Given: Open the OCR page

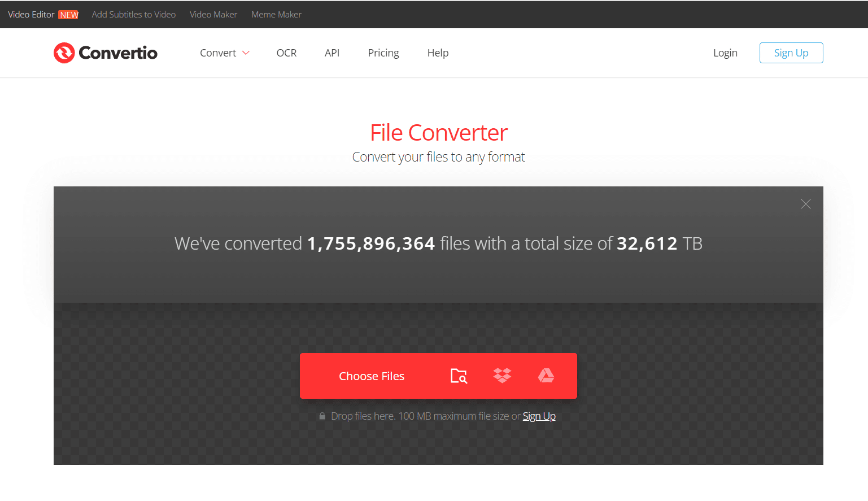Looking at the screenshot, I should (286, 53).
